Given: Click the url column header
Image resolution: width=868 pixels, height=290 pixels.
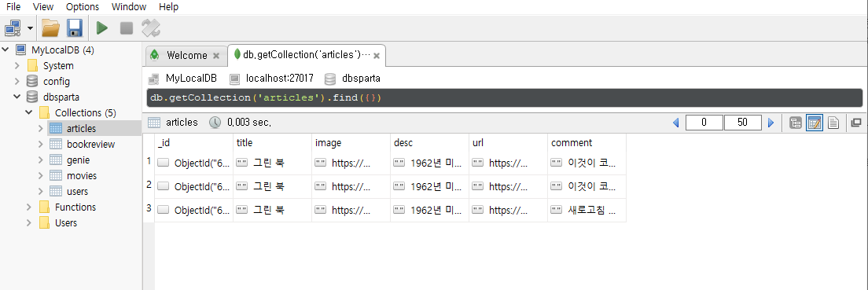Looking at the screenshot, I should 508,143.
